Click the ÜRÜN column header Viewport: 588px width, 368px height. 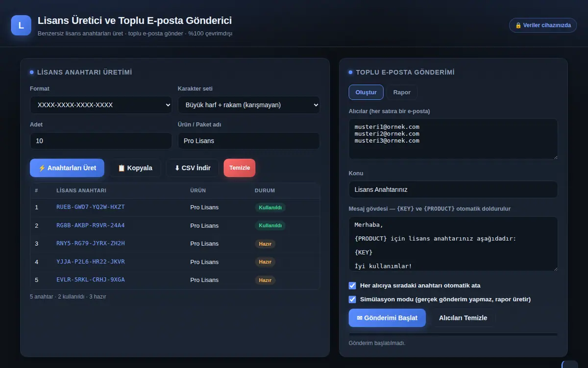[198, 190]
